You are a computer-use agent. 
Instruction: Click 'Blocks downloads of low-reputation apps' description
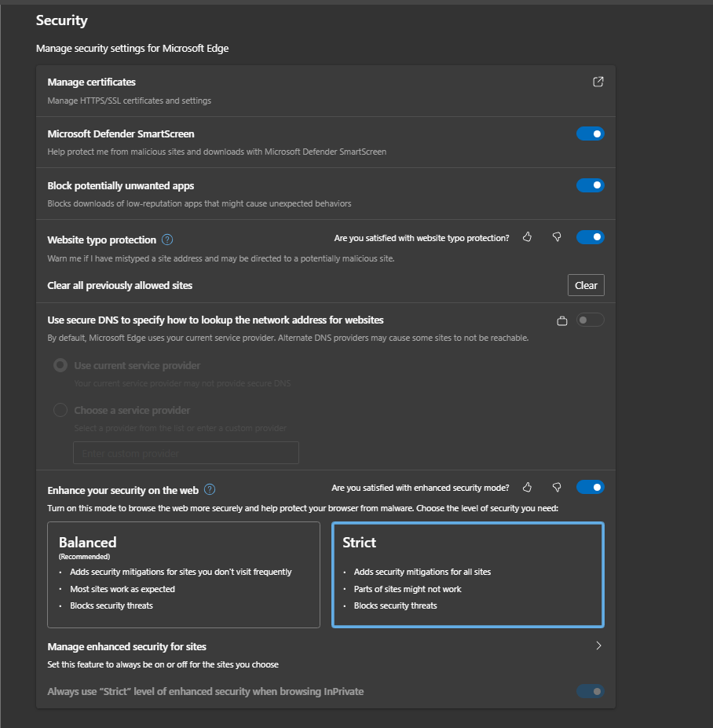pos(199,204)
